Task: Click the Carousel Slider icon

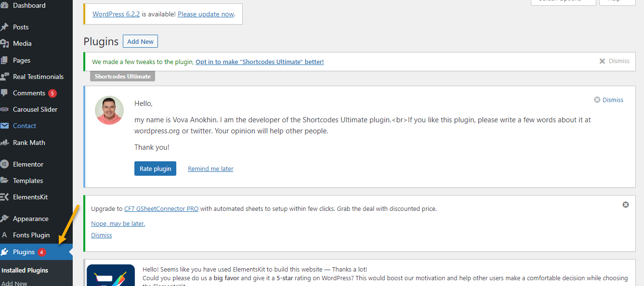Action: [4, 109]
